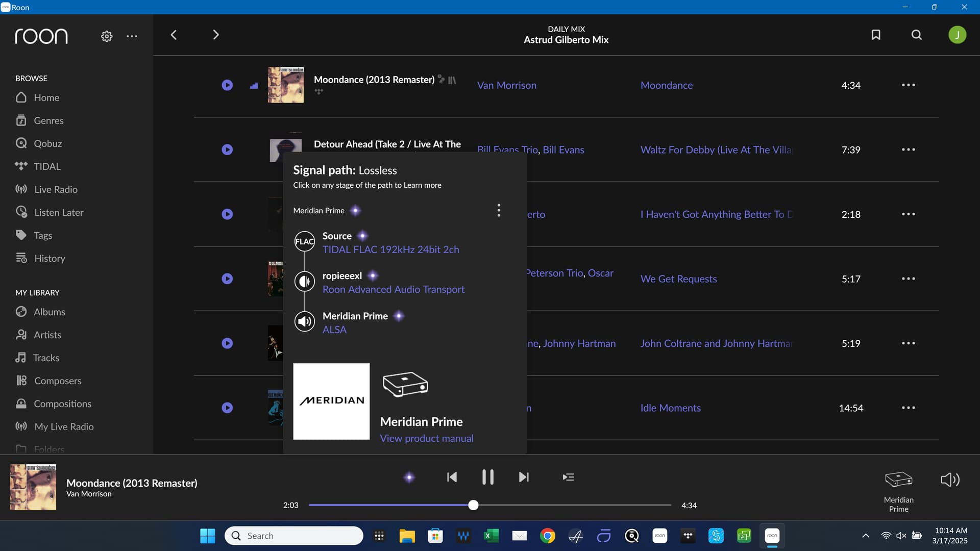Play the 5:19 John Coltrane track
This screenshot has height=551, width=980.
[x=227, y=343]
